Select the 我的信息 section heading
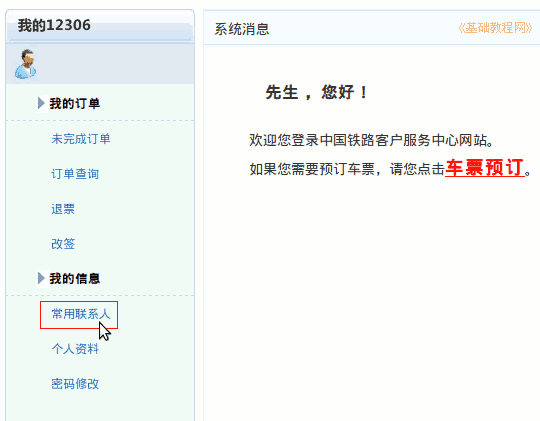 click(x=75, y=278)
